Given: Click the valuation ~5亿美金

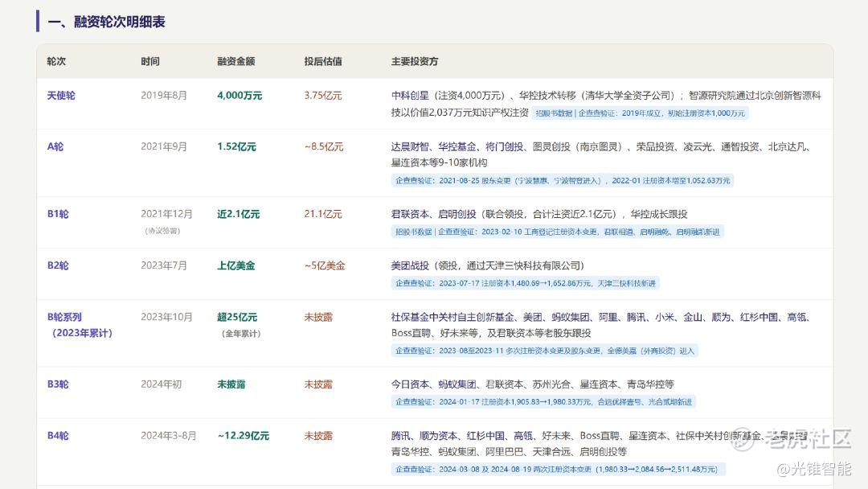Looking at the screenshot, I should coord(325,266).
